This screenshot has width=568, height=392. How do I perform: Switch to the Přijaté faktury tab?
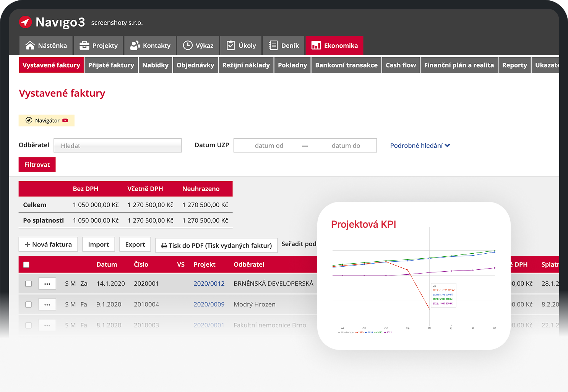pos(111,65)
